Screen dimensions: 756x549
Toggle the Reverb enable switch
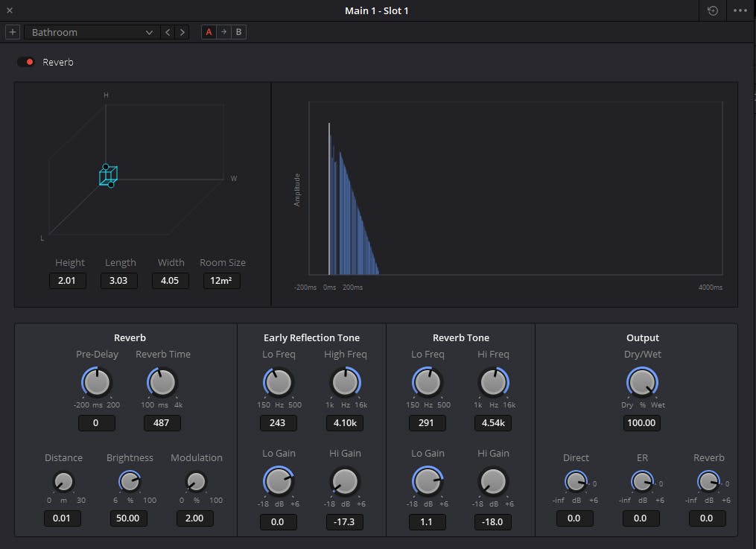(x=25, y=62)
